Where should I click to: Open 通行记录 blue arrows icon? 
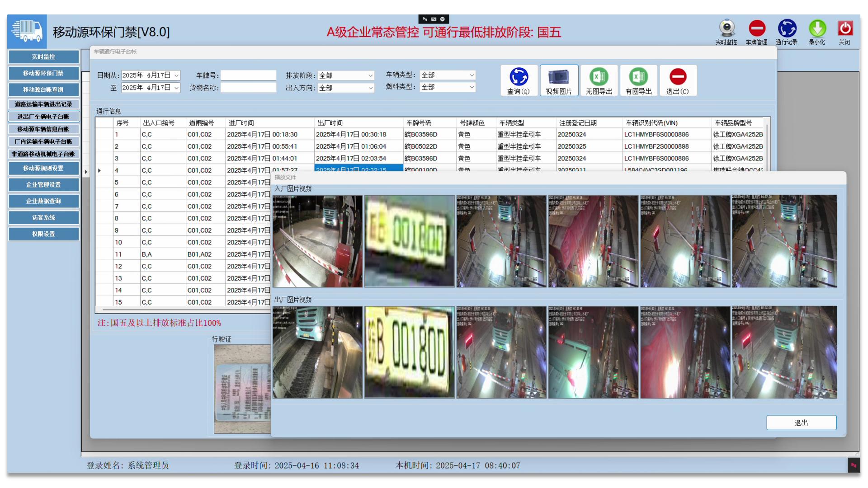[787, 29]
